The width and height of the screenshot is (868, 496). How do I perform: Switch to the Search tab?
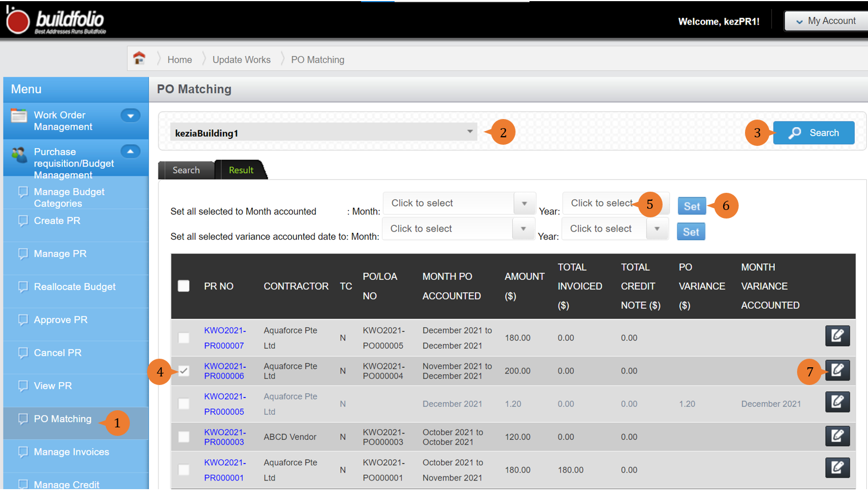(x=186, y=170)
